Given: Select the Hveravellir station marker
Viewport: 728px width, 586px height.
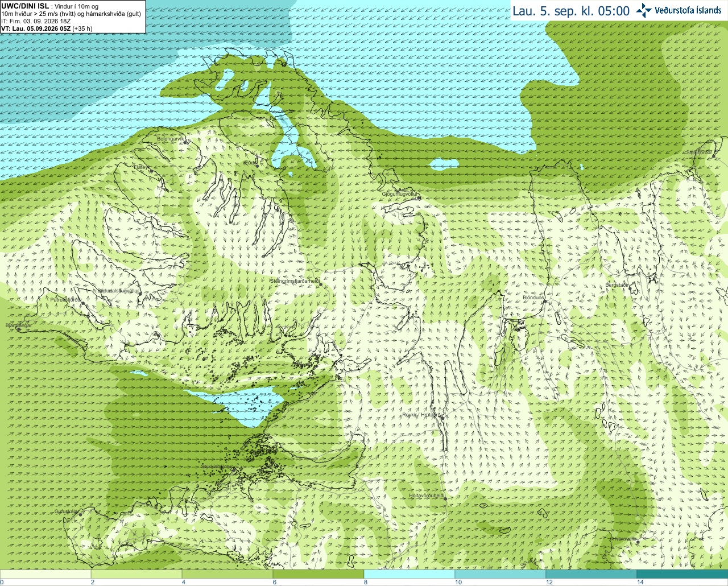Looking at the screenshot, I should pyautogui.click(x=638, y=542).
